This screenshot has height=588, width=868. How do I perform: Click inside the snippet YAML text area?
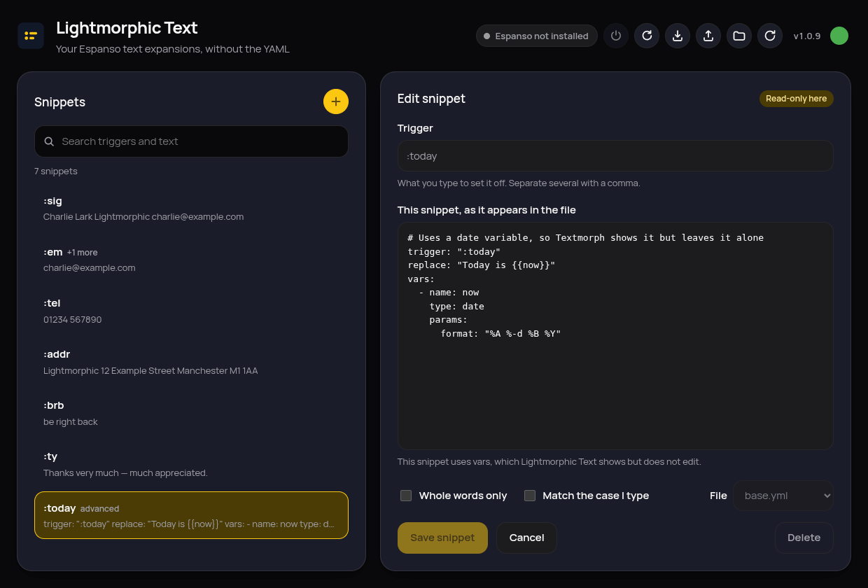615,336
